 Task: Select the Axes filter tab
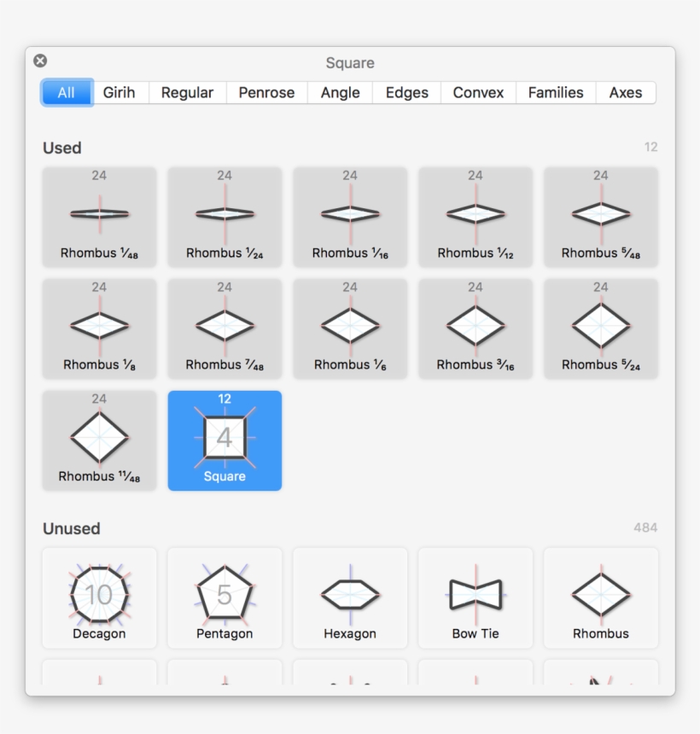(626, 93)
